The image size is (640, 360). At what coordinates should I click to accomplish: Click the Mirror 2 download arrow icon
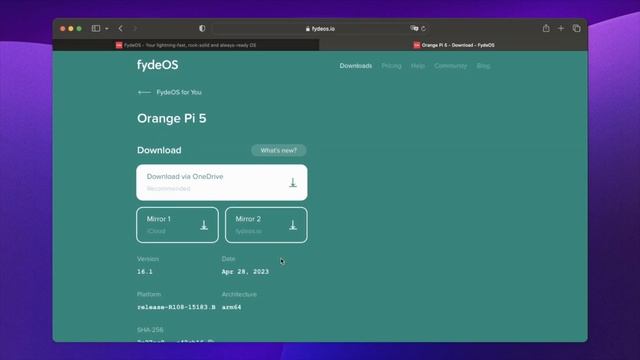(x=293, y=225)
